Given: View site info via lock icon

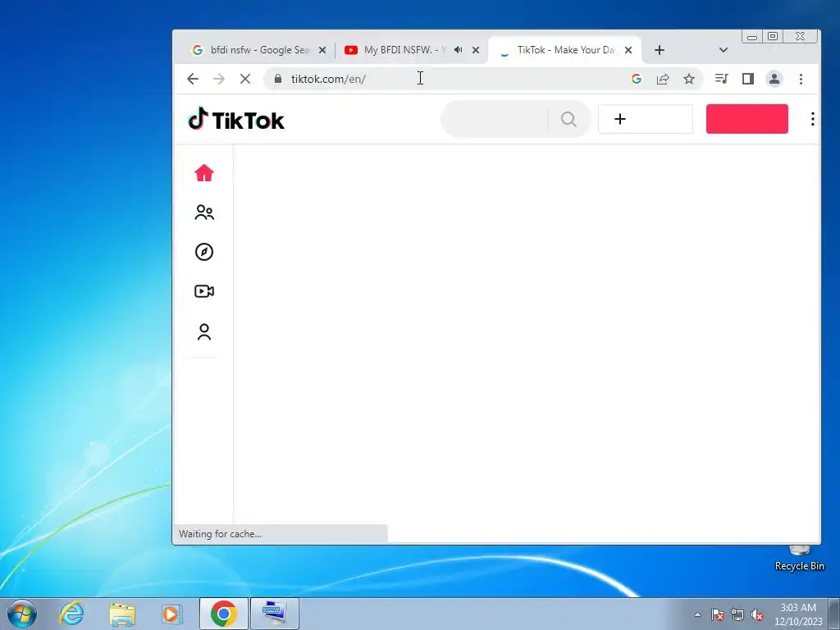Looking at the screenshot, I should coord(277,79).
